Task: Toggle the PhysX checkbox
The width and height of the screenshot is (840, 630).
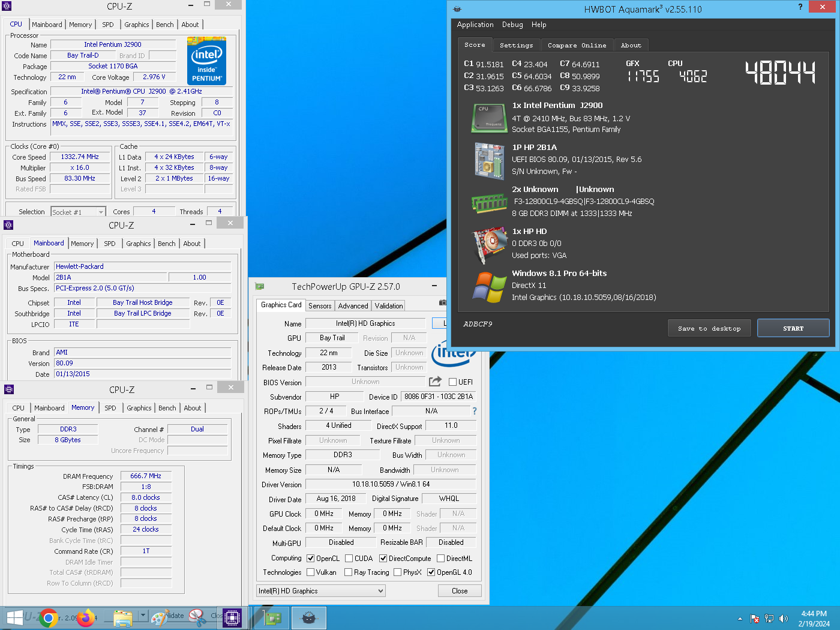Action: 398,572
